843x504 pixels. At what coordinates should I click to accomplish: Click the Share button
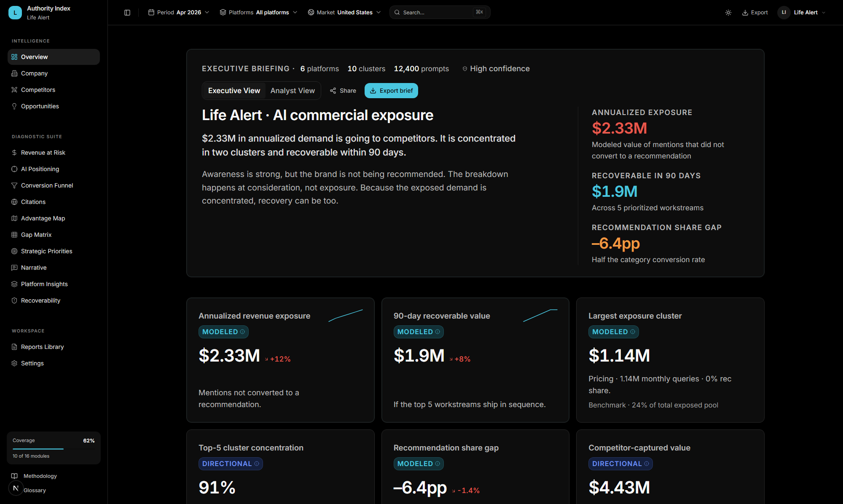point(343,91)
